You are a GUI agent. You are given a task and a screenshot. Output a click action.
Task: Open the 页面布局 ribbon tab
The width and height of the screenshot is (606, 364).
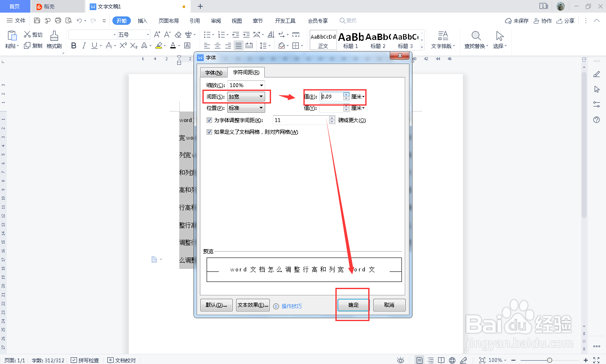coord(168,20)
